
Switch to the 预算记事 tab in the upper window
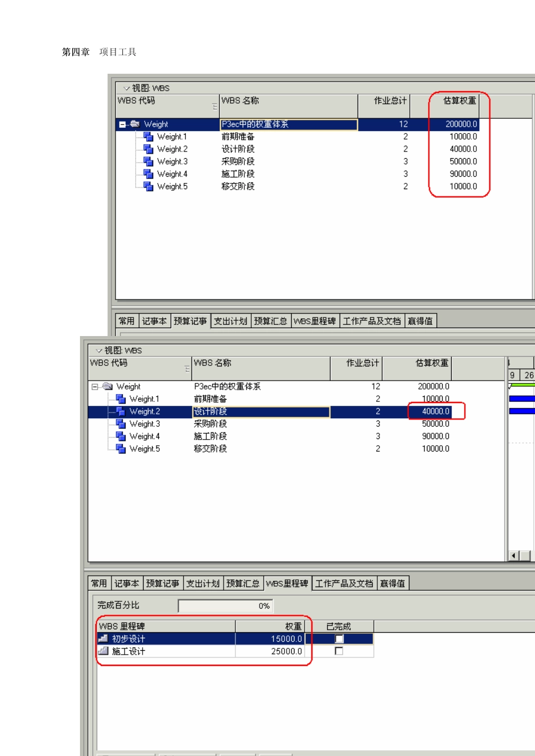click(x=190, y=321)
